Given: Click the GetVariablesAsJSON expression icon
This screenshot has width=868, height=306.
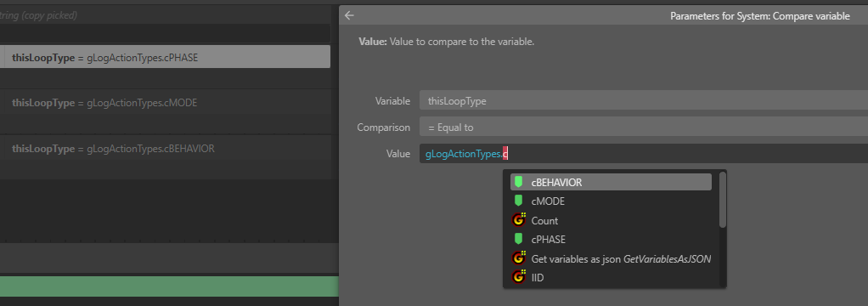Looking at the screenshot, I should tap(518, 258).
